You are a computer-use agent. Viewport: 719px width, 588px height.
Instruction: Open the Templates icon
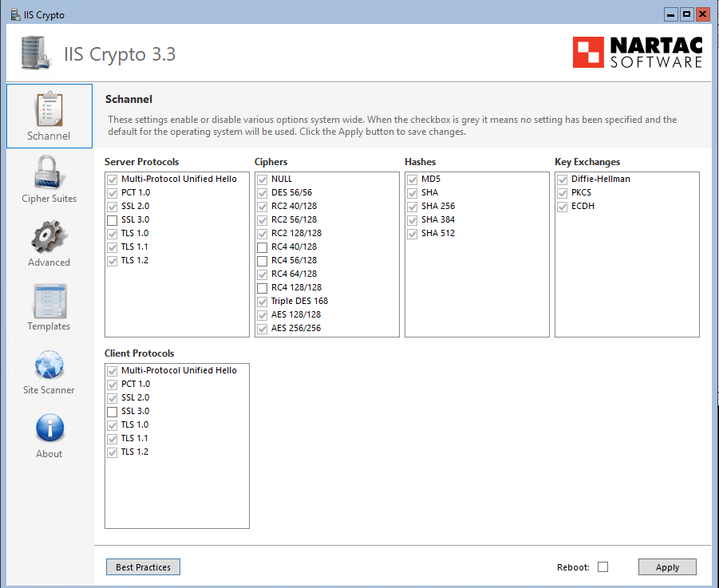(49, 301)
